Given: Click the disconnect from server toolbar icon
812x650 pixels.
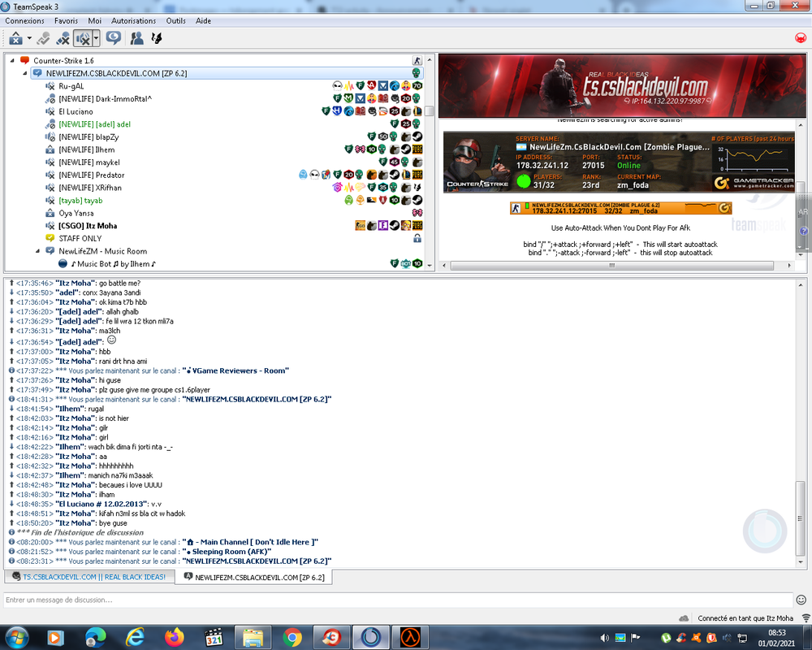Looking at the screenshot, I should point(16,38).
